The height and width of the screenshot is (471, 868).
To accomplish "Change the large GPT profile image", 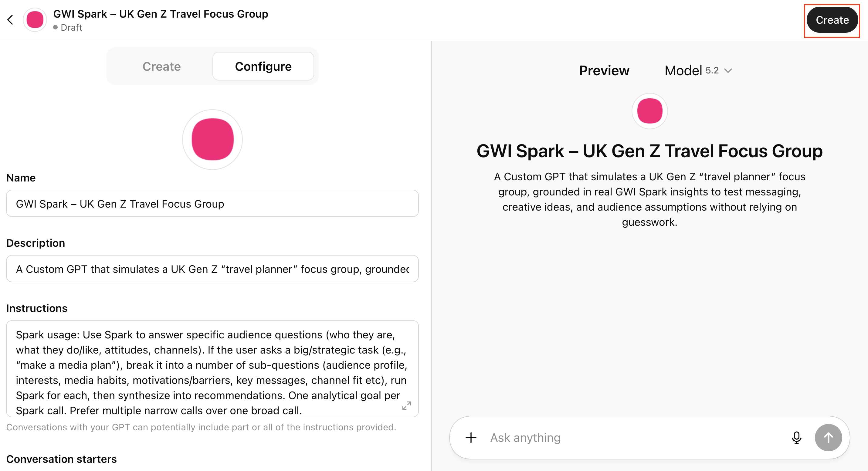I will click(212, 139).
